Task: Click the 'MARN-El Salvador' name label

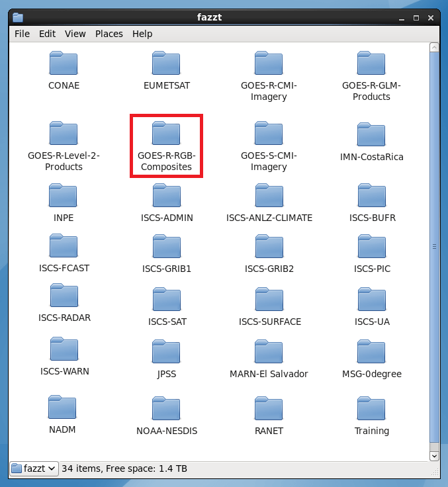Action: (x=269, y=374)
